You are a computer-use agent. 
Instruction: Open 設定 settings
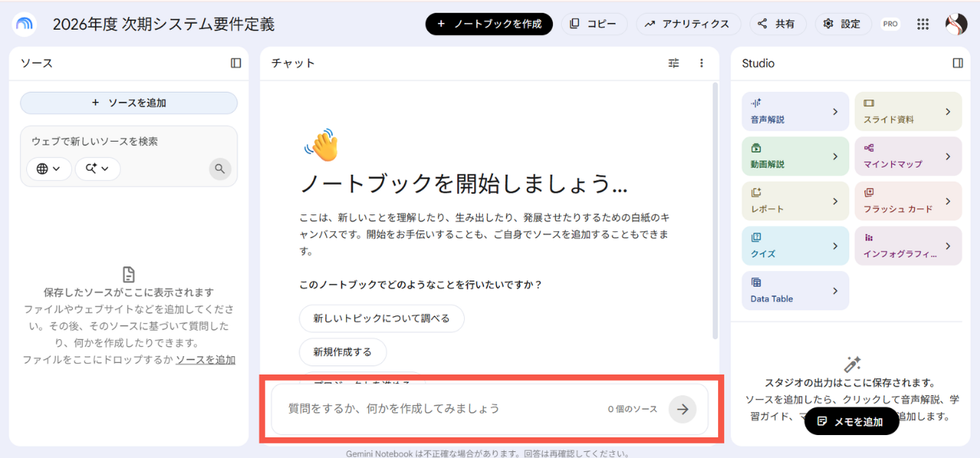click(842, 24)
